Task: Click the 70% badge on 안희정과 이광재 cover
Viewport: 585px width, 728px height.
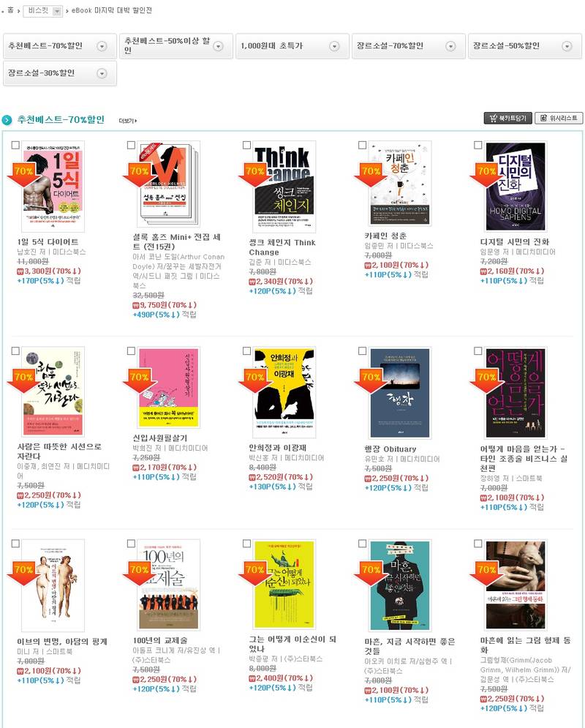Action: coord(254,380)
